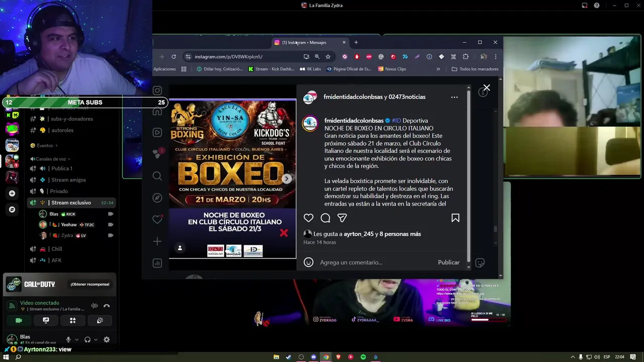Open the 'subs-y-donadores' text channel
The image size is (644, 362).
tap(70, 119)
